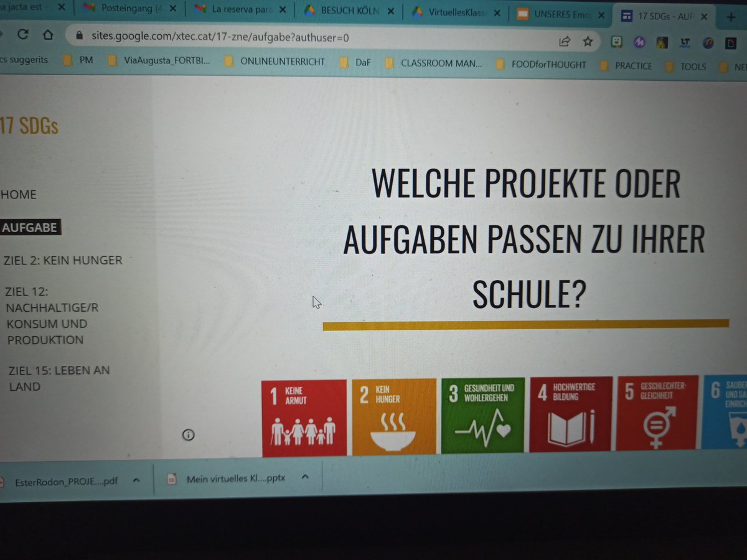Close the La reserva para tab
747x560 pixels.
tap(282, 9)
